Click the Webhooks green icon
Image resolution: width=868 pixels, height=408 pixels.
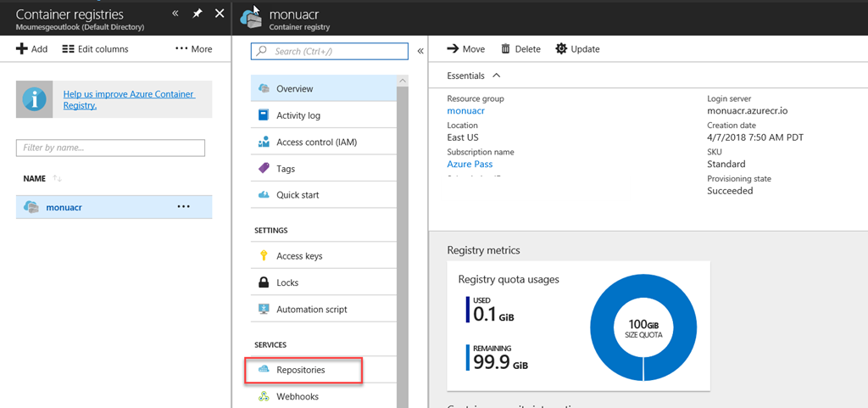tap(264, 396)
